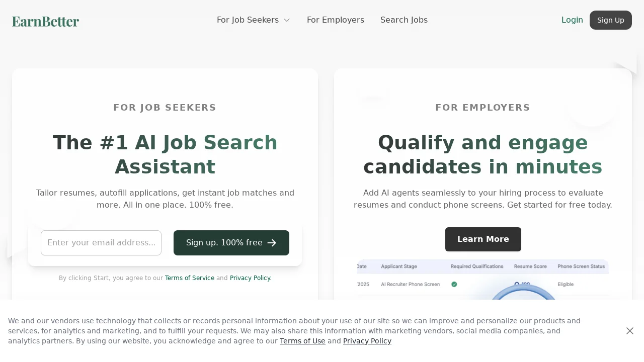Click the email address input field
The width and height of the screenshot is (644, 362).
coord(101,243)
